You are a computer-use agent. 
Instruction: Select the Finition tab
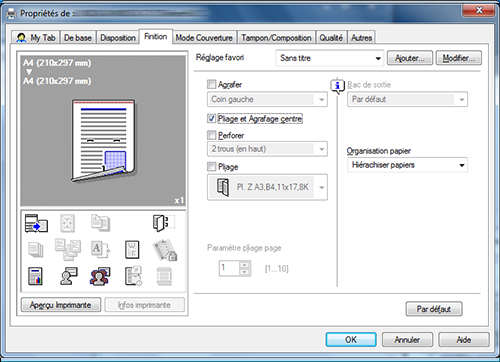coord(156,36)
